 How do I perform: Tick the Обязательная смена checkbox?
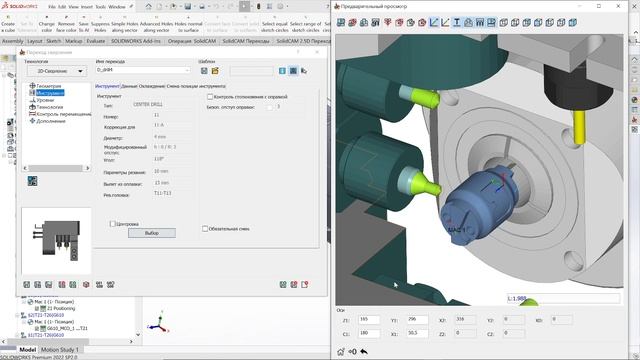point(205,229)
